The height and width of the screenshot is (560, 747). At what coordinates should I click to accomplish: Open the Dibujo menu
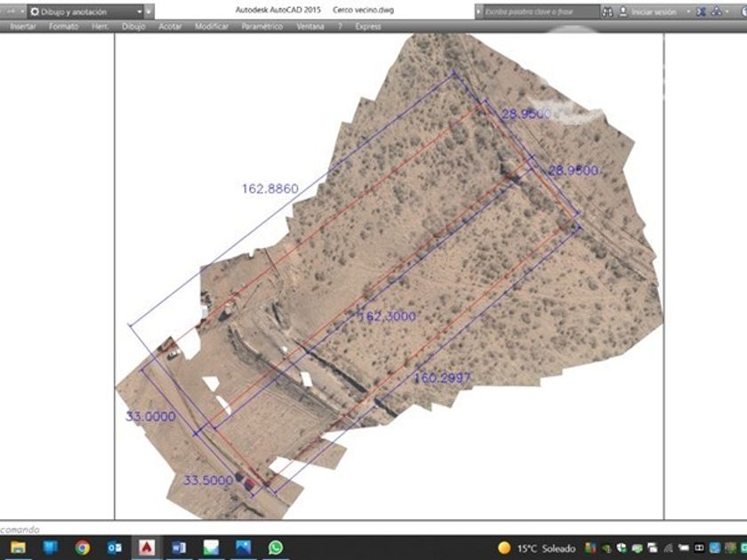[133, 27]
